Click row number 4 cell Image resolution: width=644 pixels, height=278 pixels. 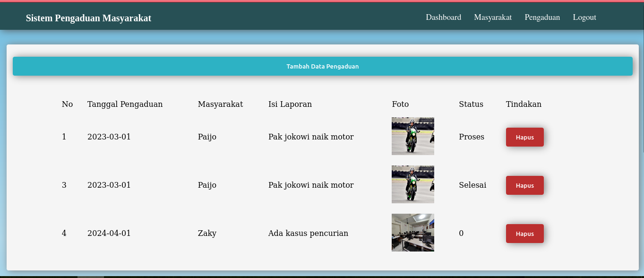pyautogui.click(x=64, y=233)
